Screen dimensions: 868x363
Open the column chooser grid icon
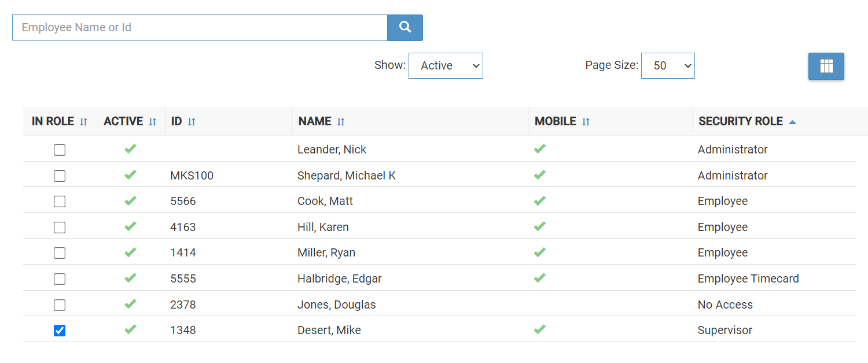826,66
